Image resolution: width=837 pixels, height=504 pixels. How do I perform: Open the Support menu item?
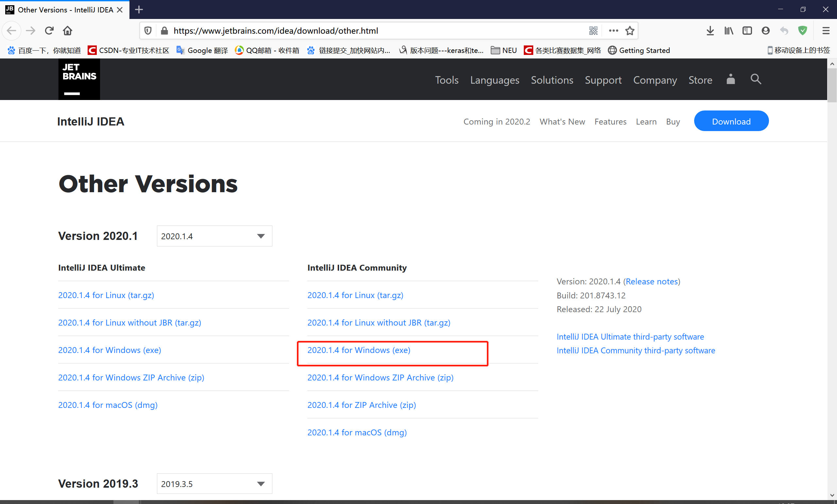coord(603,80)
